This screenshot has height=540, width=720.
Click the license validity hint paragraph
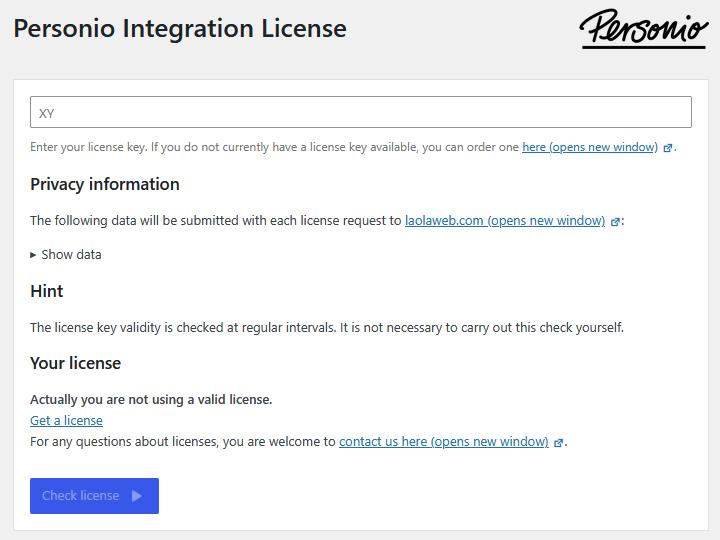tap(326, 328)
